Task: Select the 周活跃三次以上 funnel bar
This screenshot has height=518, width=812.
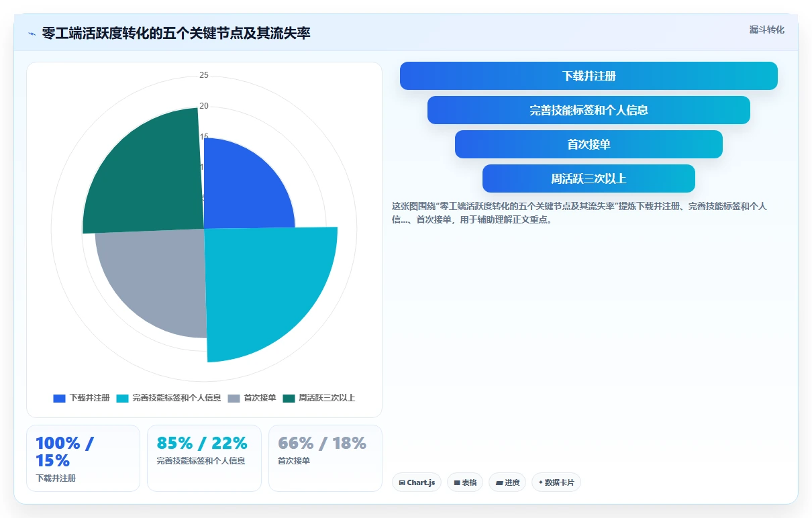Action: tap(589, 178)
